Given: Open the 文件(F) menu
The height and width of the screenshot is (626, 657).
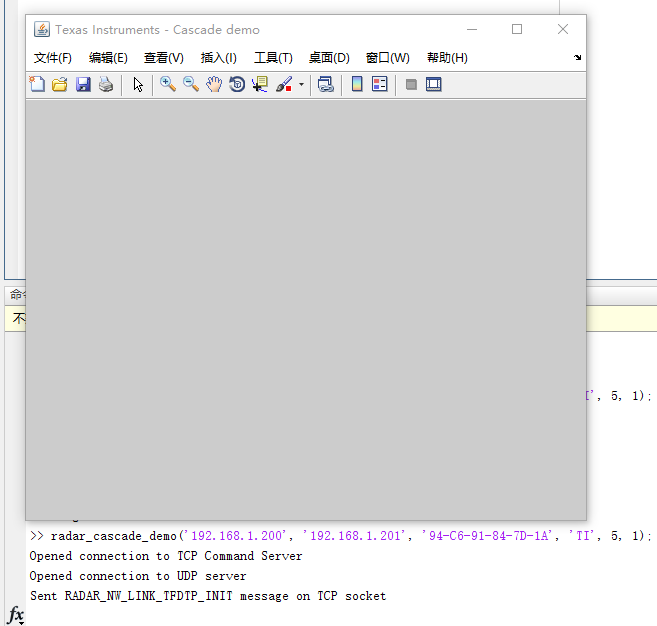Looking at the screenshot, I should [x=53, y=58].
